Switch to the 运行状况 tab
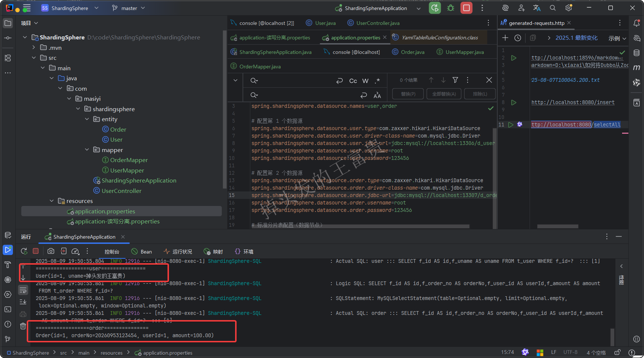 click(x=178, y=252)
